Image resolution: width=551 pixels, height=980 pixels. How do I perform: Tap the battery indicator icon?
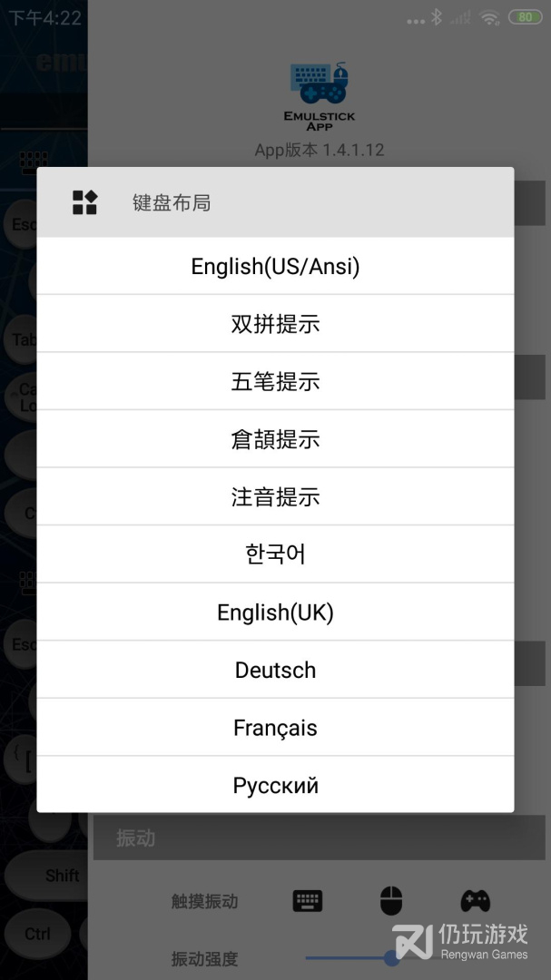coord(525,17)
